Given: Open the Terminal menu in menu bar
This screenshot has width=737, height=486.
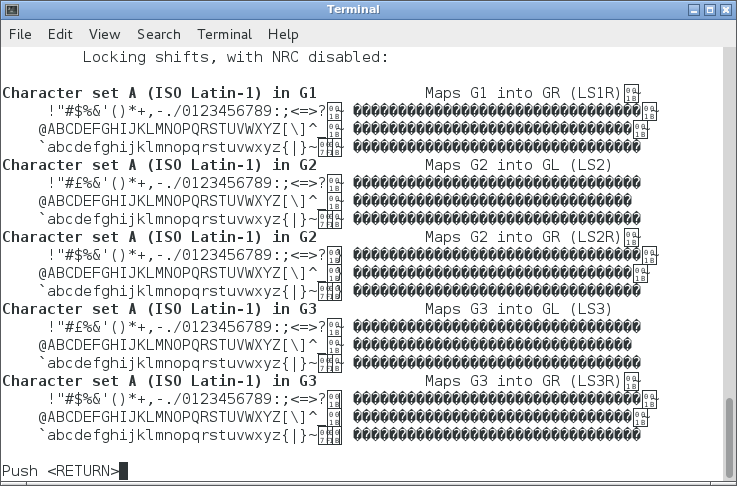Looking at the screenshot, I should tap(224, 34).
